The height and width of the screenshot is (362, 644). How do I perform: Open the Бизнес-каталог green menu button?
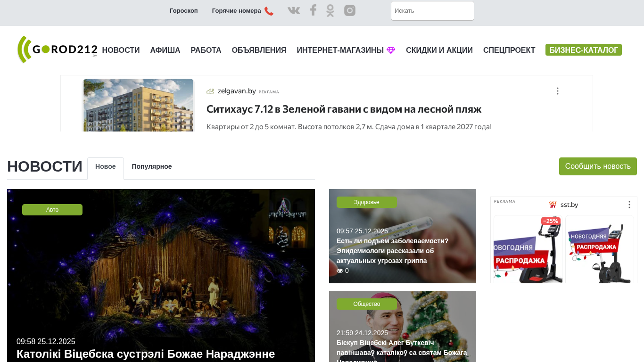[584, 50]
